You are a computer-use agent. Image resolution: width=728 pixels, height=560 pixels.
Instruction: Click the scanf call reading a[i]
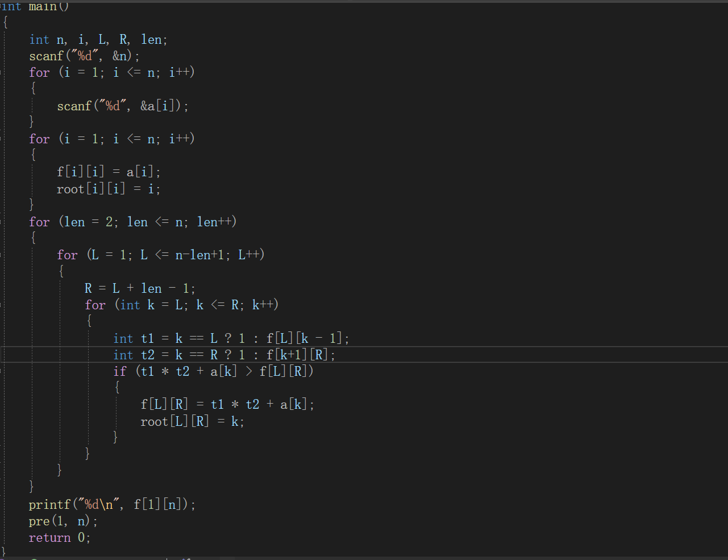click(x=122, y=106)
